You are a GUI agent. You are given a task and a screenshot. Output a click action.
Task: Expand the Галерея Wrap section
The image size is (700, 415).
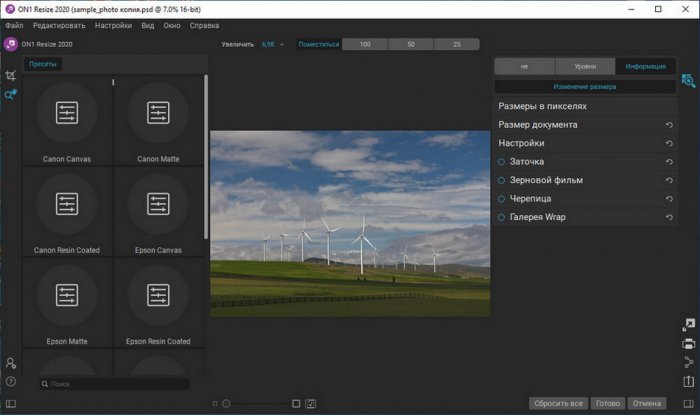click(585, 217)
